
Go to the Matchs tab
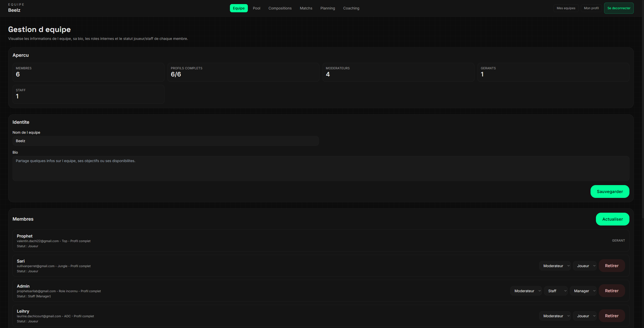point(306,8)
